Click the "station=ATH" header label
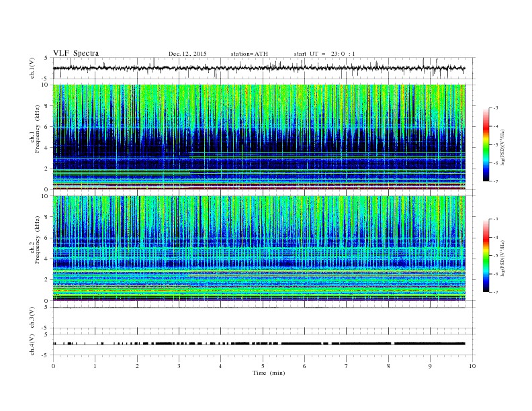Screen dimensions: 532x411 [x=249, y=54]
